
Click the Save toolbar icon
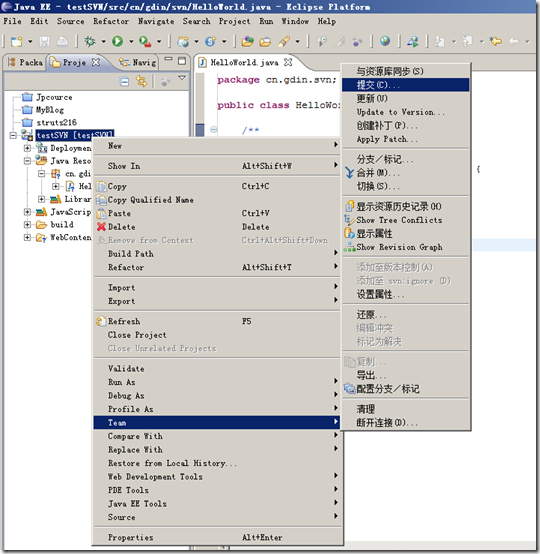44,42
